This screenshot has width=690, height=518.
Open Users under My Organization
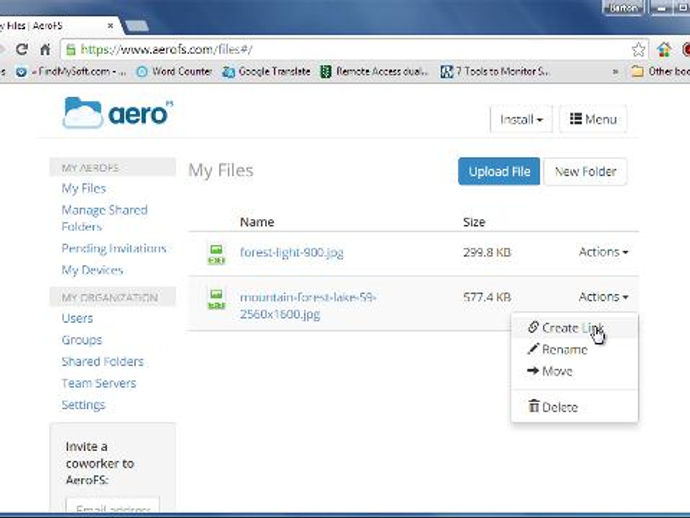point(77,318)
